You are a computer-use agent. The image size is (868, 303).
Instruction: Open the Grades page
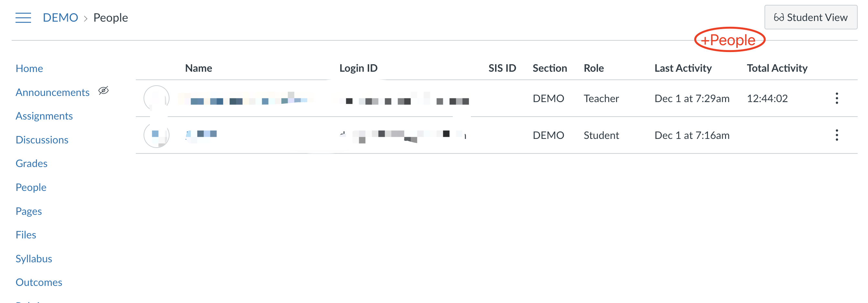click(x=31, y=163)
